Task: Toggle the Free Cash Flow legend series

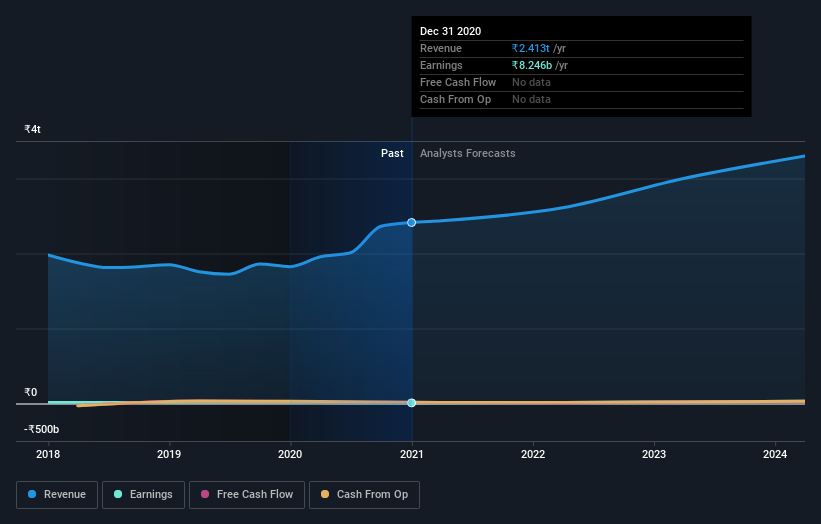Action: click(x=247, y=495)
